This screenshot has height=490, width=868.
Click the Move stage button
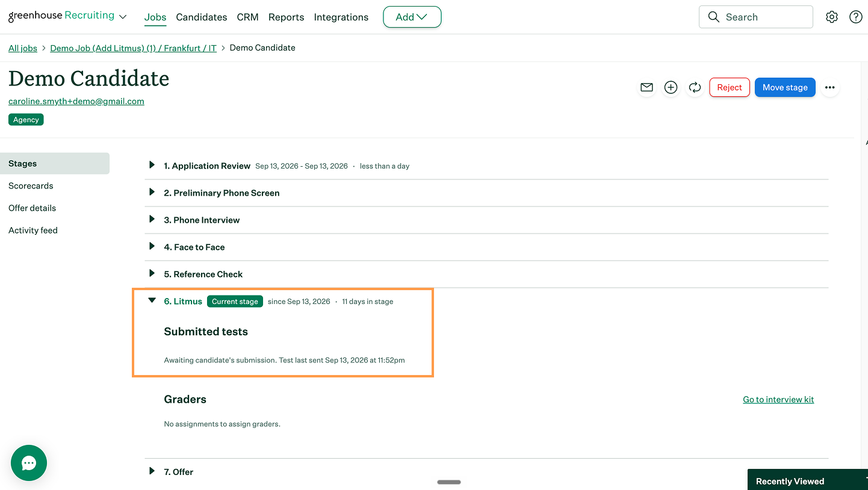(x=785, y=87)
